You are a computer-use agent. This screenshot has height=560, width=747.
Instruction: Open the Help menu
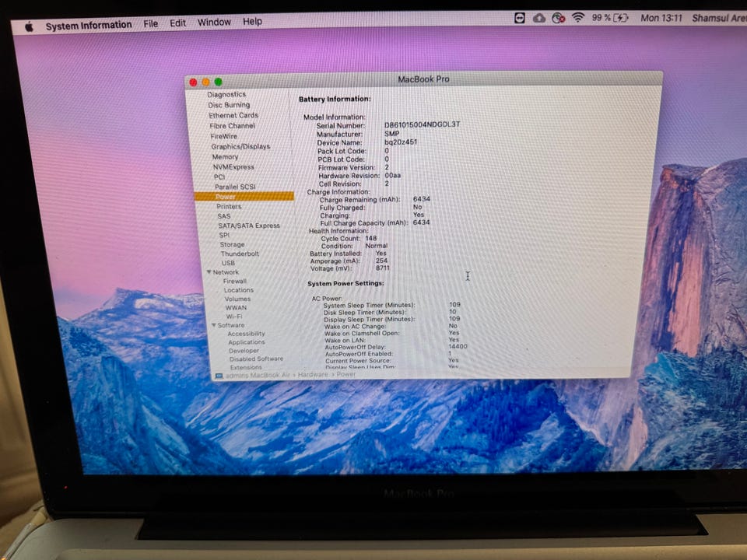click(x=252, y=22)
